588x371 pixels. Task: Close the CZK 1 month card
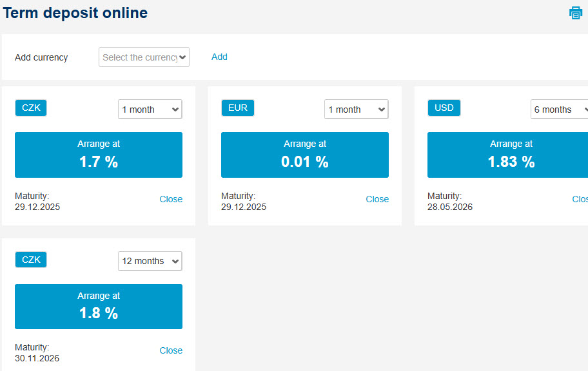(x=171, y=199)
